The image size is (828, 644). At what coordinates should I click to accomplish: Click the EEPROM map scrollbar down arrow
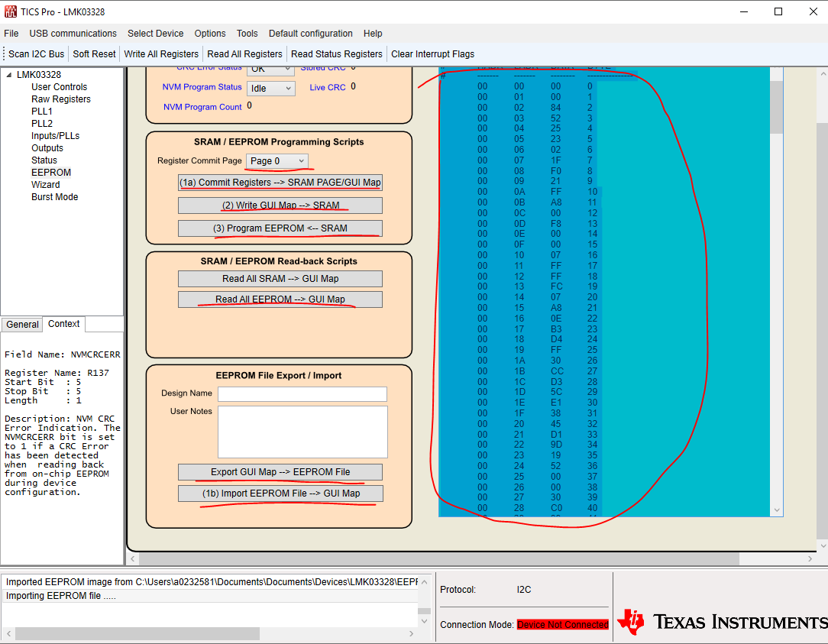click(x=776, y=510)
